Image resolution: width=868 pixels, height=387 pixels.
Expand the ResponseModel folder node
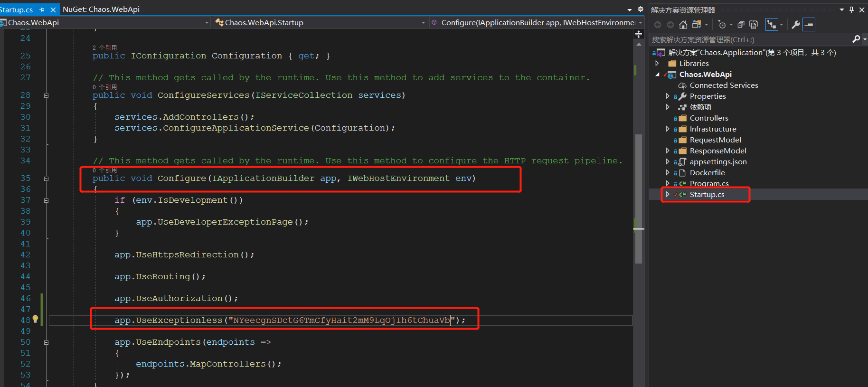pos(668,151)
